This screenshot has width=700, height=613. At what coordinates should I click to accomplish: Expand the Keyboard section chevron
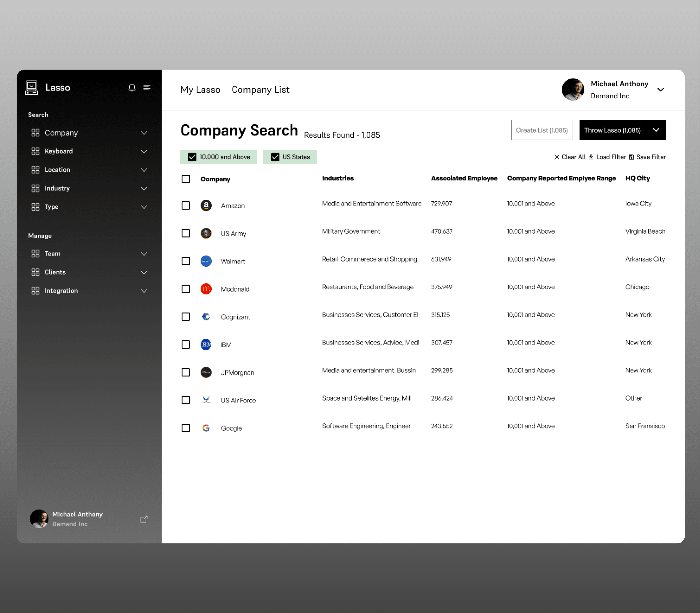[144, 151]
